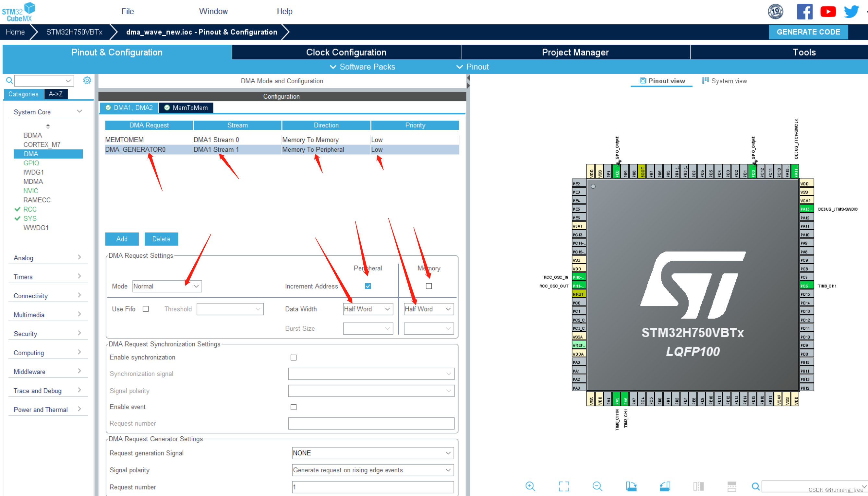Click the Add DMA request button

pos(122,239)
